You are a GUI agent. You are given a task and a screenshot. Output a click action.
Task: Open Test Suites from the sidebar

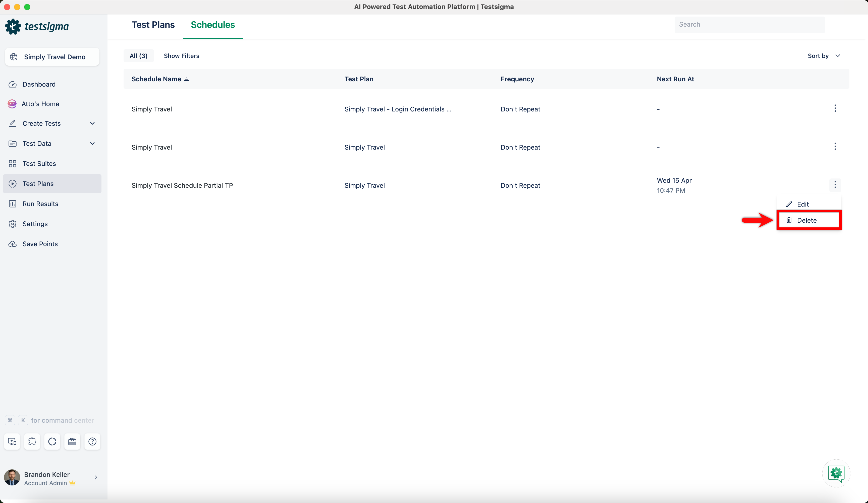coord(52,164)
